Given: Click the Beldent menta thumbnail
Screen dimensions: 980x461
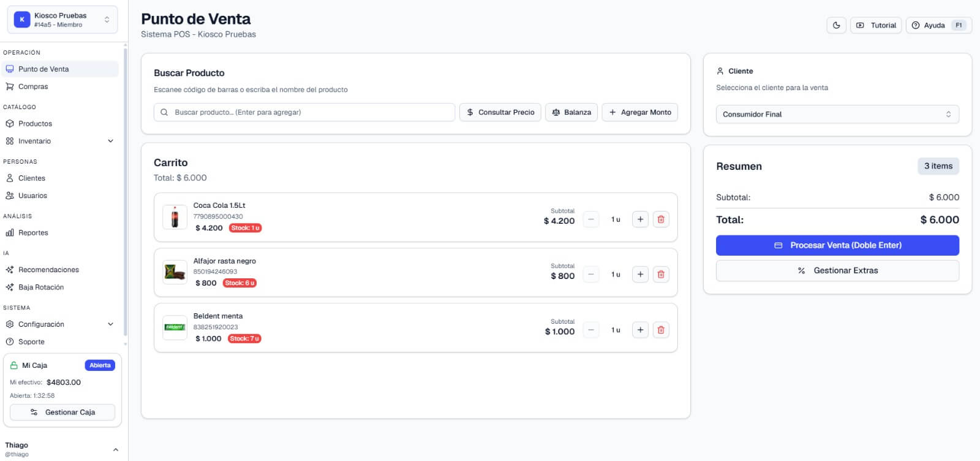Looking at the screenshot, I should click(175, 328).
